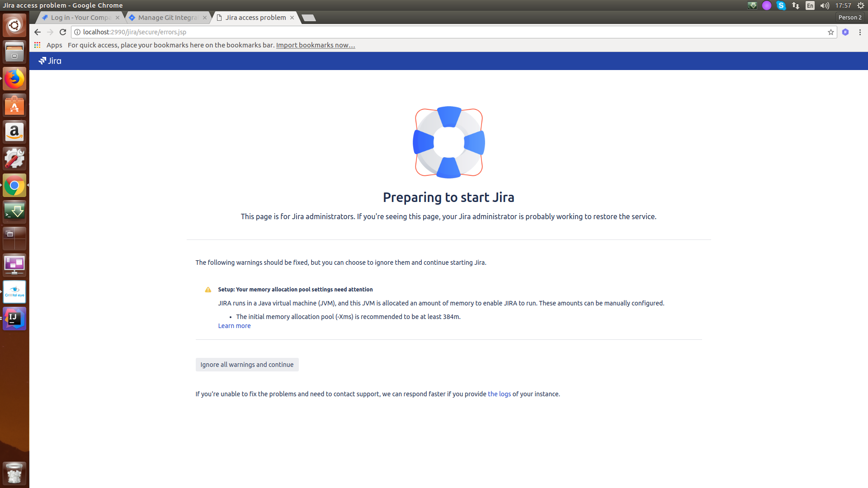Open Chrome three-dot menu
This screenshot has width=868, height=488.
pyautogui.click(x=860, y=32)
